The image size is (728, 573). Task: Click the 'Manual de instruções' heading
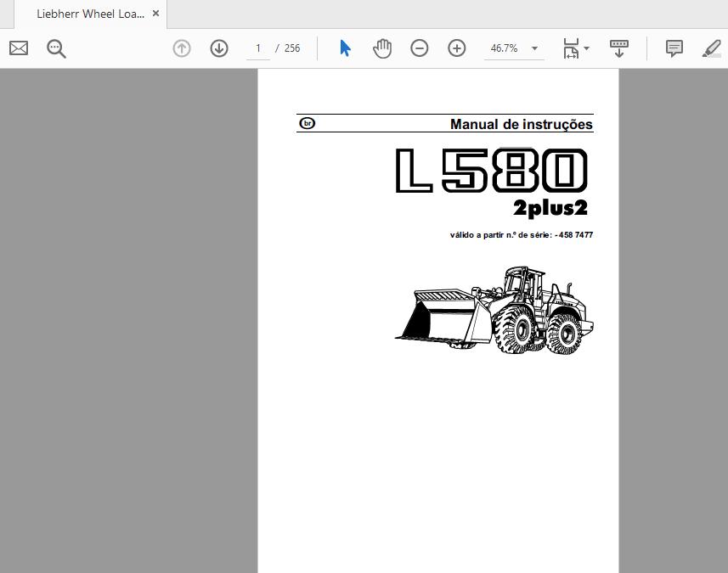(x=521, y=124)
